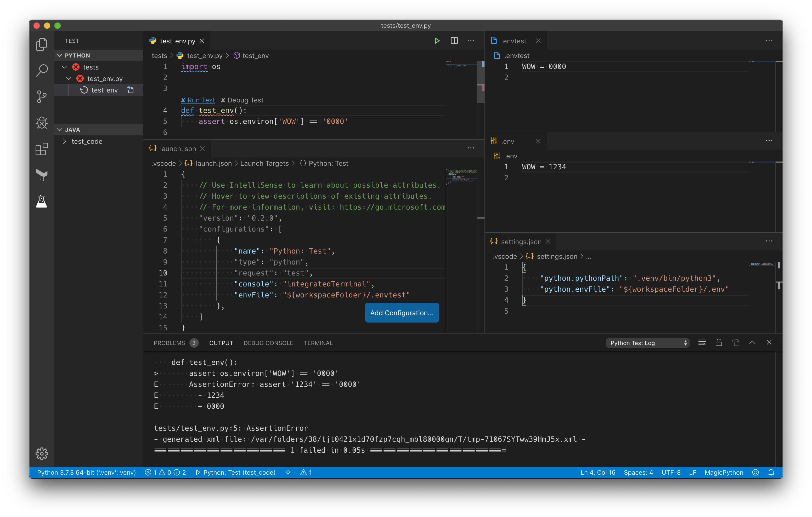Open more actions for settings.json editor
This screenshot has width=812, height=517.
[x=769, y=241]
